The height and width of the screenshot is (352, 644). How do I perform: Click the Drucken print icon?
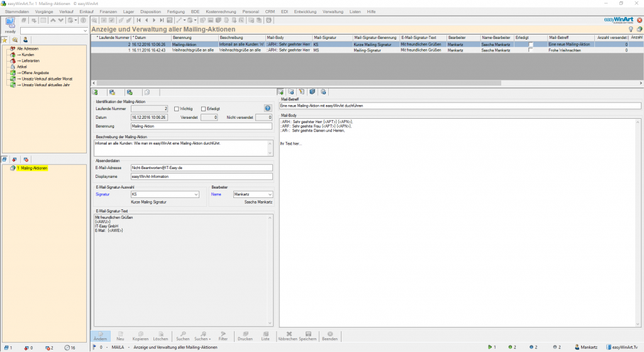245,335
